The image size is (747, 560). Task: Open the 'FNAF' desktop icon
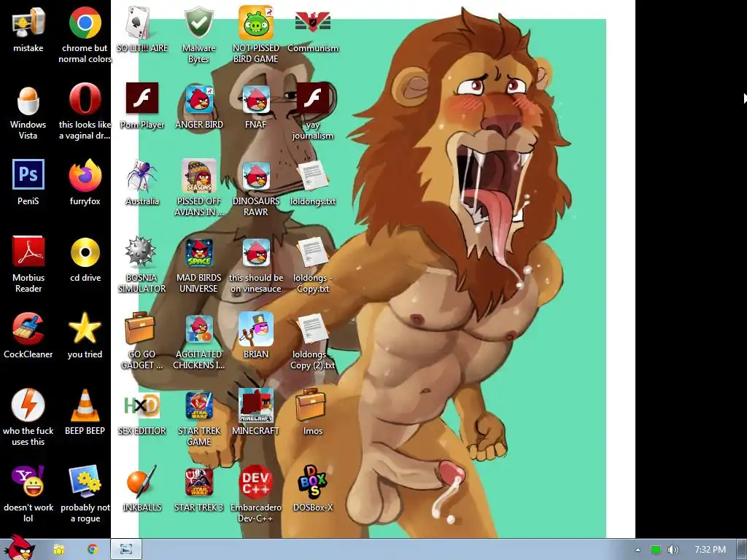256,99
